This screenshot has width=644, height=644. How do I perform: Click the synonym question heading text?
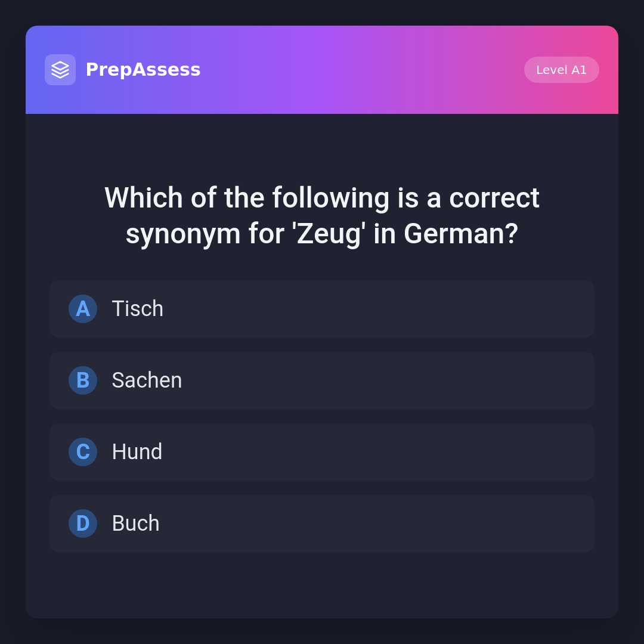[322, 215]
